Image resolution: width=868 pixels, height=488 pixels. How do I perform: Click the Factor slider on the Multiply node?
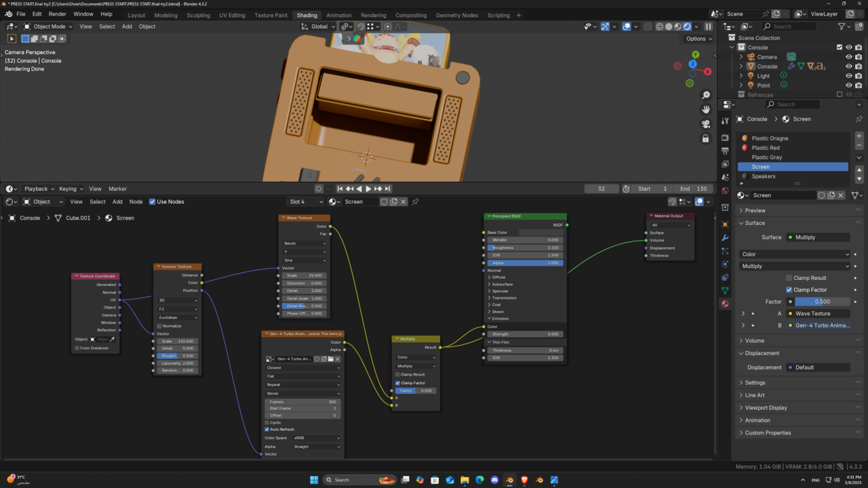(x=415, y=390)
